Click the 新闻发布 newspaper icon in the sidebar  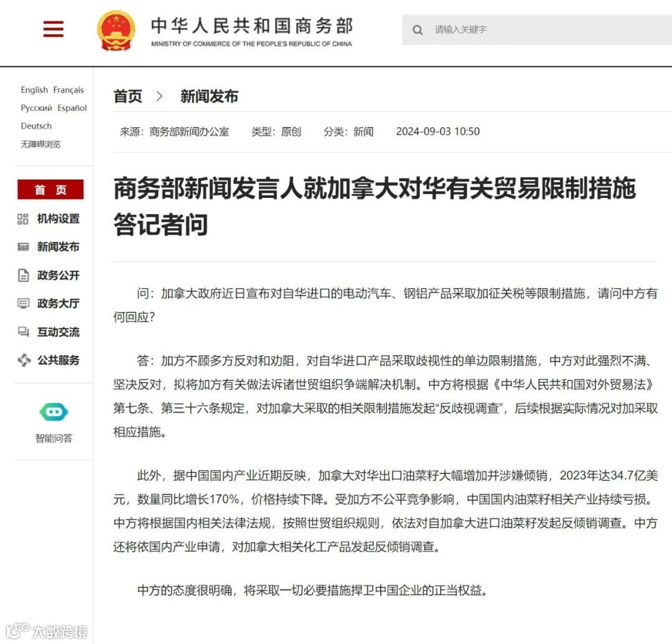coord(23,247)
